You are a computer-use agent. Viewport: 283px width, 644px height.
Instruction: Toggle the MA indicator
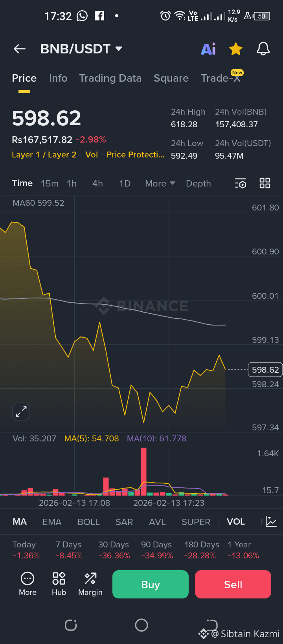point(20,522)
